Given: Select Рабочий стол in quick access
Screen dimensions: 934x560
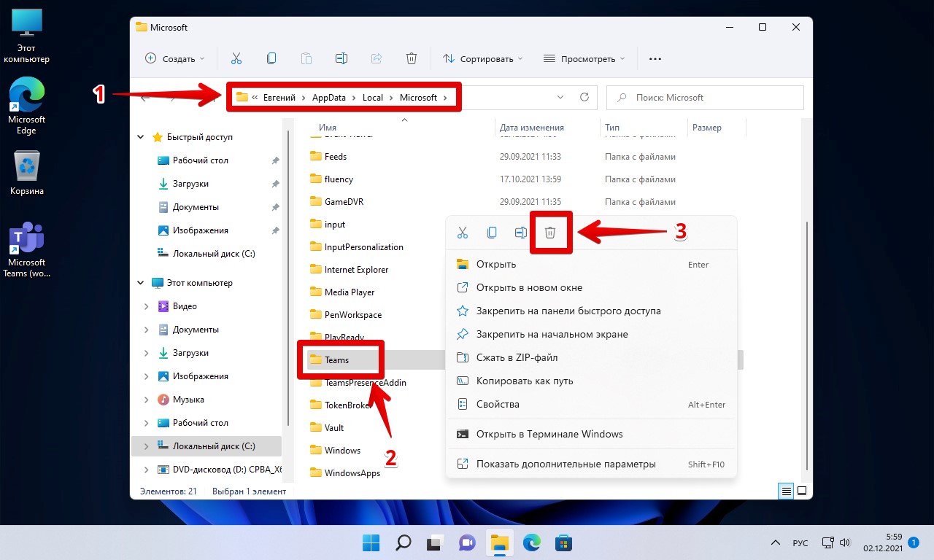Looking at the screenshot, I should pyautogui.click(x=201, y=160).
